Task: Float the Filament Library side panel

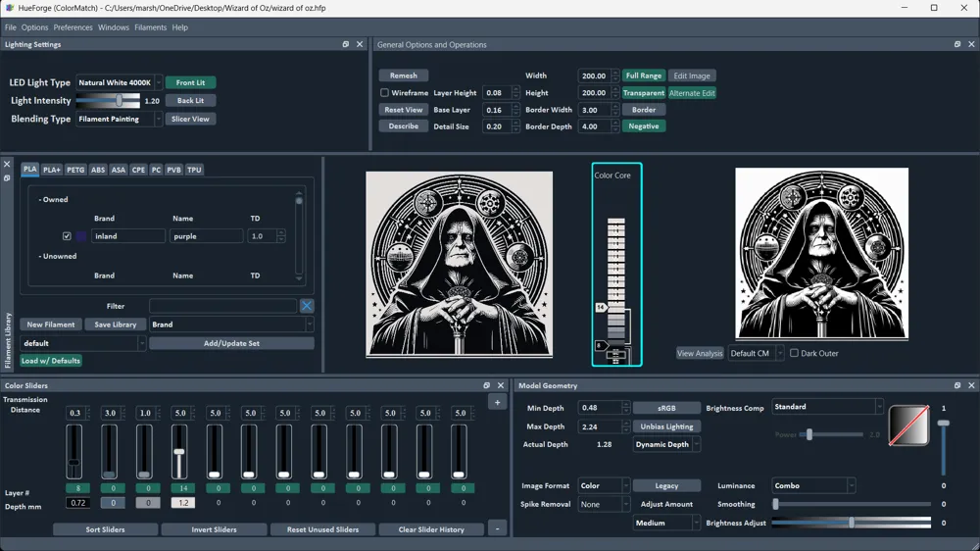Action: (x=7, y=178)
